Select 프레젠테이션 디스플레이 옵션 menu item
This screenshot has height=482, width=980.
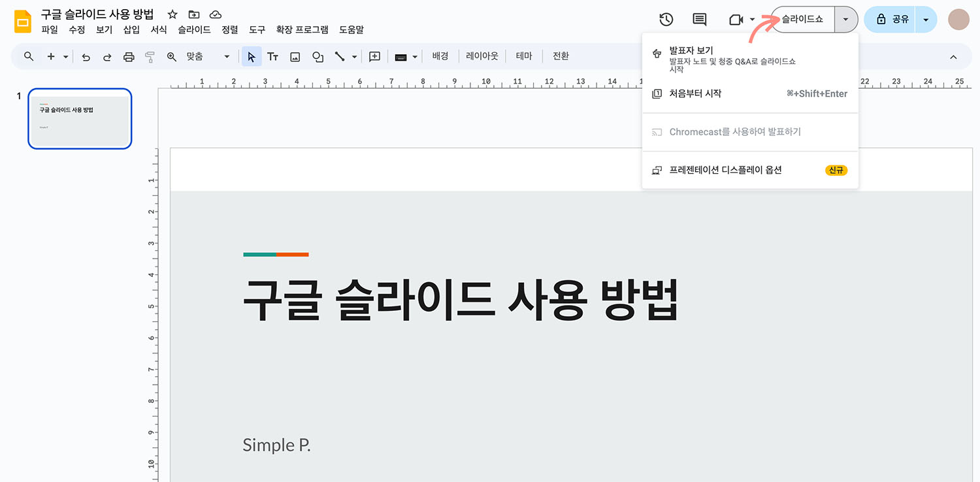pyautogui.click(x=750, y=170)
